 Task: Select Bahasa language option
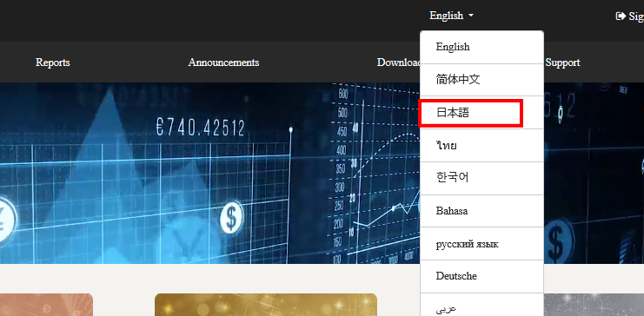pyautogui.click(x=481, y=211)
